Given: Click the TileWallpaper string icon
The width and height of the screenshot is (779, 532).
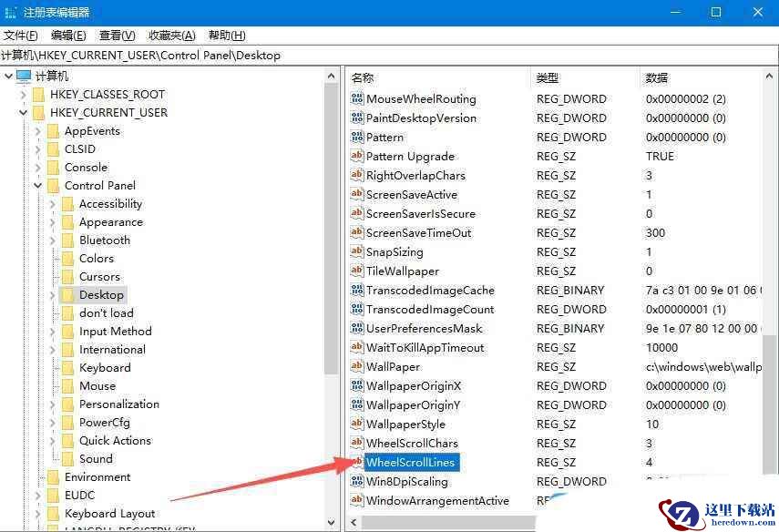Looking at the screenshot, I should [357, 271].
